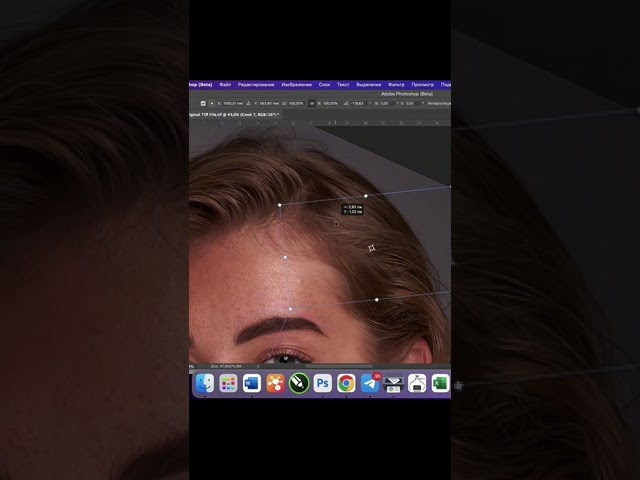Open Launchpad from the dock
The image size is (640, 480).
click(x=228, y=383)
